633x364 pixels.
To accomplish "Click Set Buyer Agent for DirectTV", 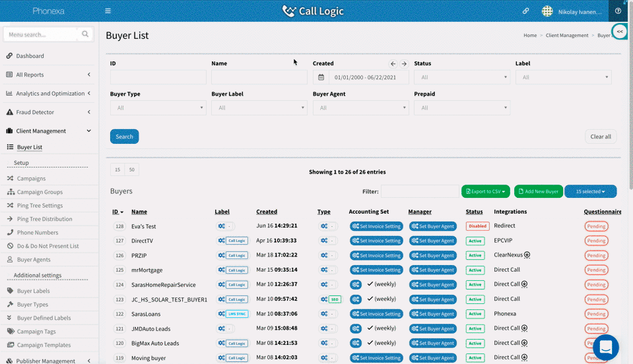I will 433,241.
